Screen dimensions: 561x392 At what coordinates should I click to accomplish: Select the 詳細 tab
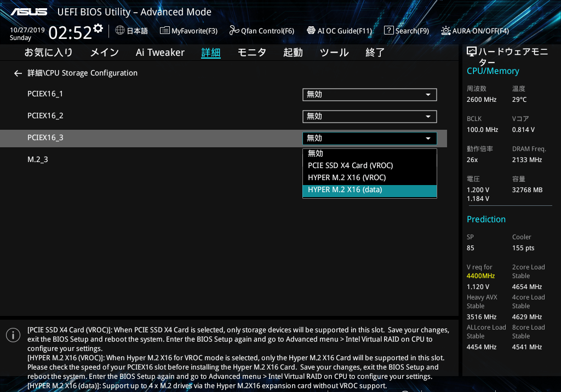[x=211, y=53]
